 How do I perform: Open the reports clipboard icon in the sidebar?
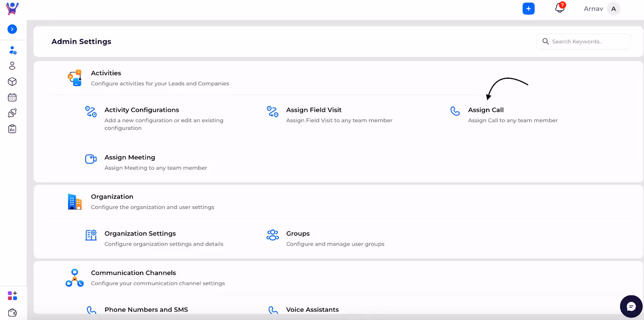point(12,129)
